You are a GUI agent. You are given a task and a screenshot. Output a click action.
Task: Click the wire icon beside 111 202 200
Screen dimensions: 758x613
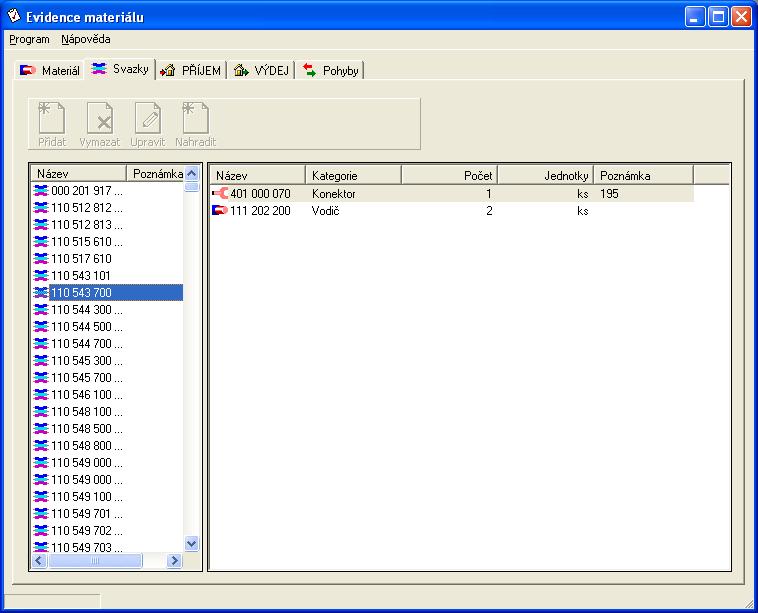tap(220, 211)
